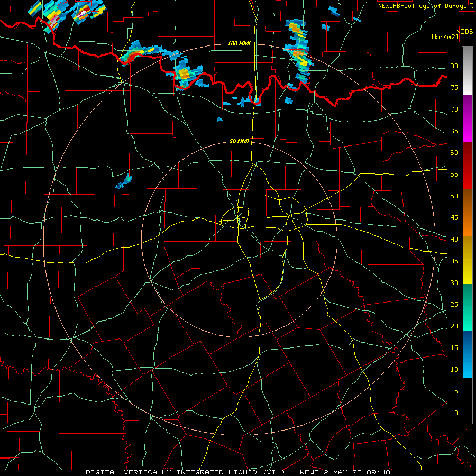Viewport: 476px width, 476px height.
Task: Click the scale value 60
Action: 454,153
